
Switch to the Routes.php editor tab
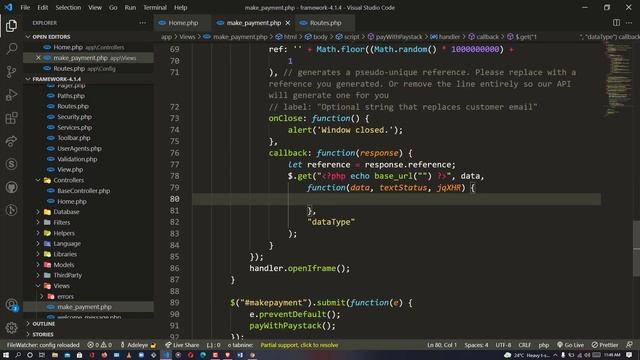pos(325,23)
